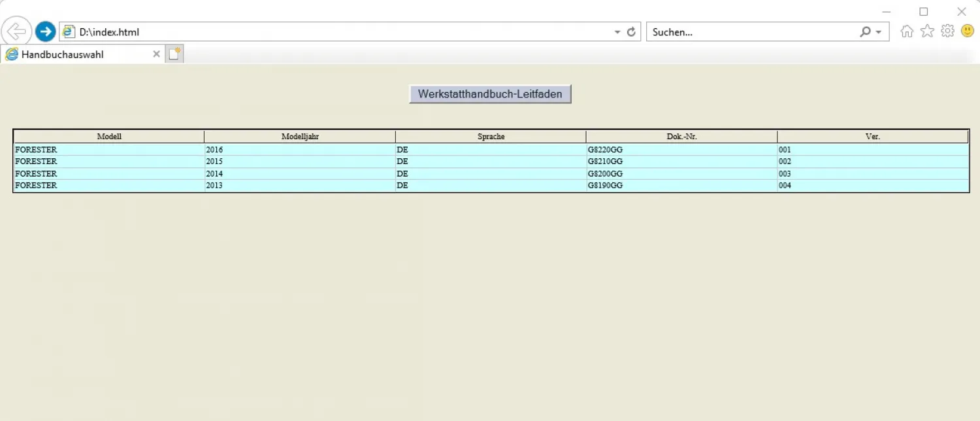Expand the search provider dropdown arrow
Image resolution: width=980 pixels, height=421 pixels.
click(879, 32)
